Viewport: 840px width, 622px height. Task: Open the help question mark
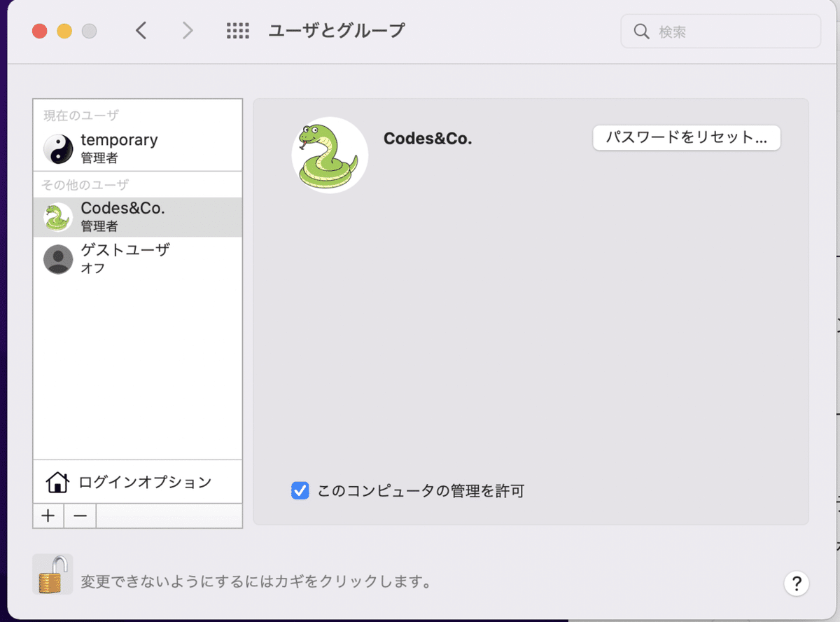(x=797, y=583)
